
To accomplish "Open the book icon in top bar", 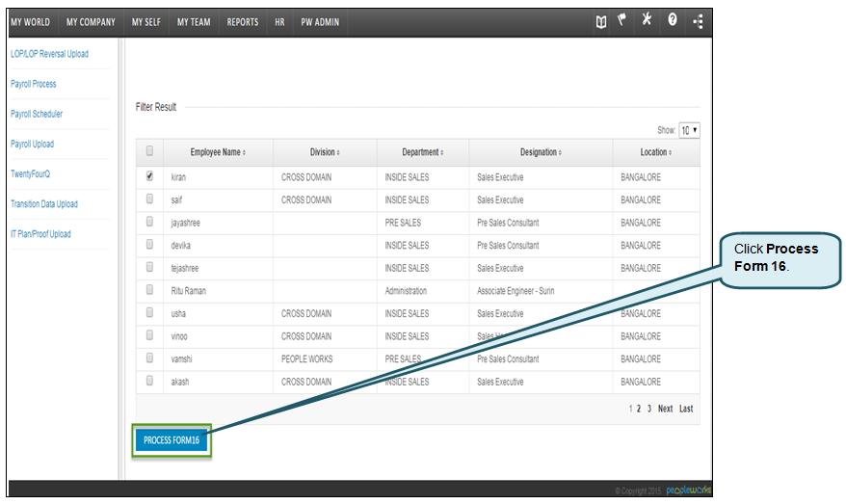I will pos(601,21).
